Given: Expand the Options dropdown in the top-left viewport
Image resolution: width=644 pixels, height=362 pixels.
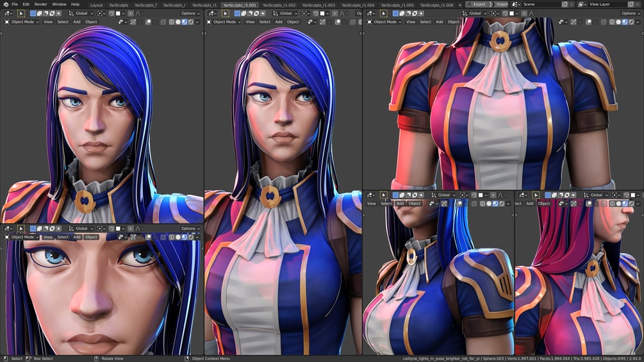Looking at the screenshot, I should 190,13.
